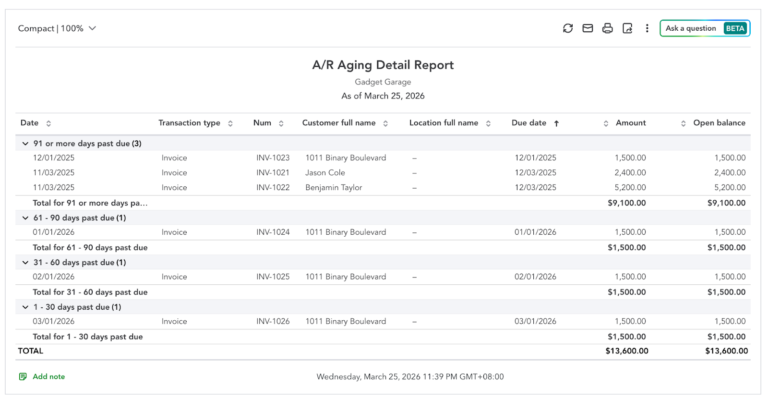Screen dimensions: 768x399
Task: Open the more options kebab menu
Action: pos(647,28)
